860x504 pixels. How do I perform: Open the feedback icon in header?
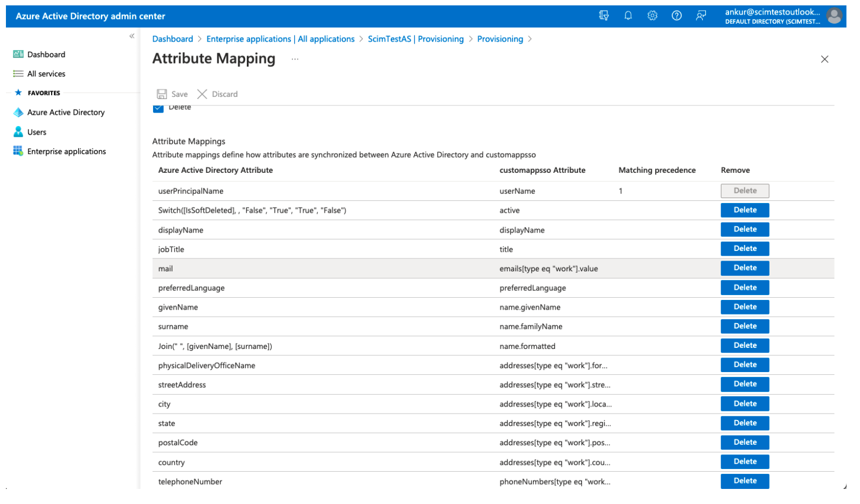tap(701, 16)
